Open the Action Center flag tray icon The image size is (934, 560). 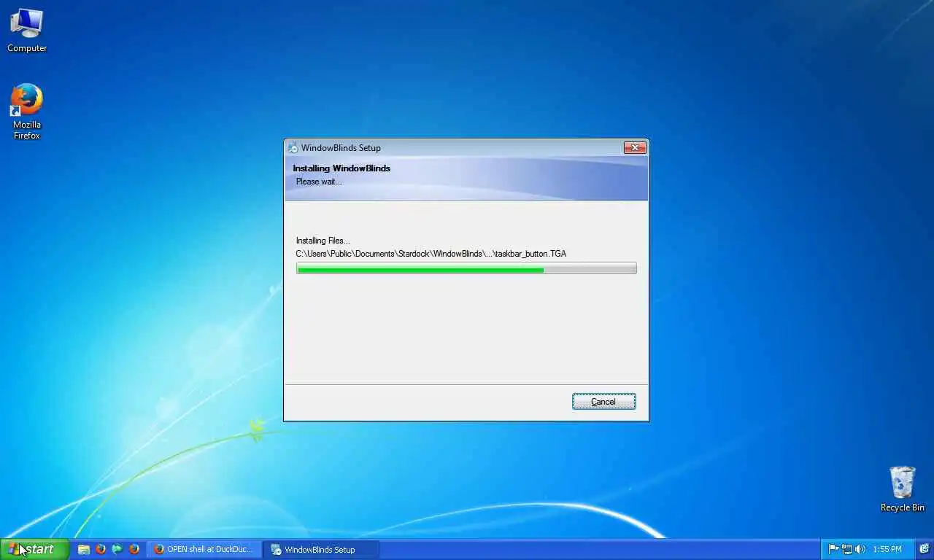pyautogui.click(x=833, y=549)
